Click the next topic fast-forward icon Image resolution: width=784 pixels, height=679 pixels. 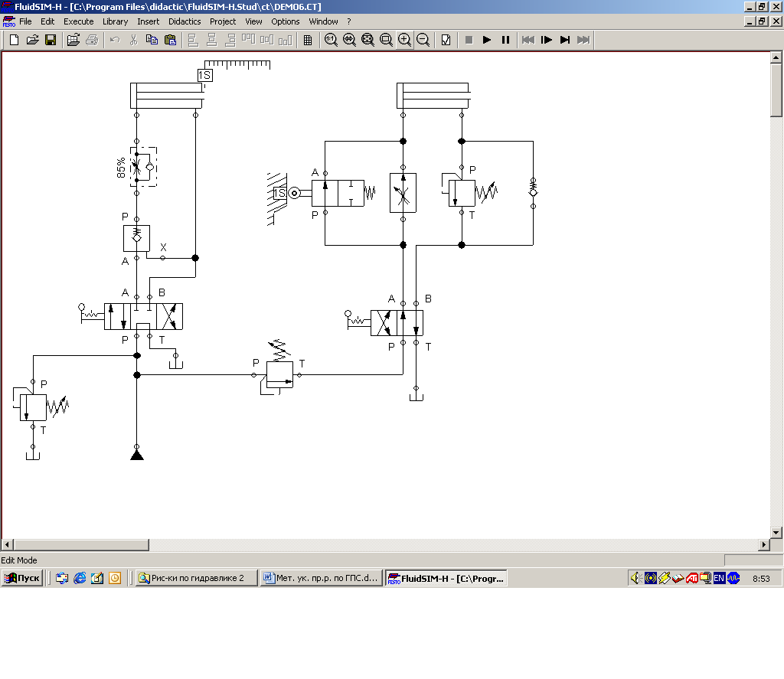(x=583, y=40)
